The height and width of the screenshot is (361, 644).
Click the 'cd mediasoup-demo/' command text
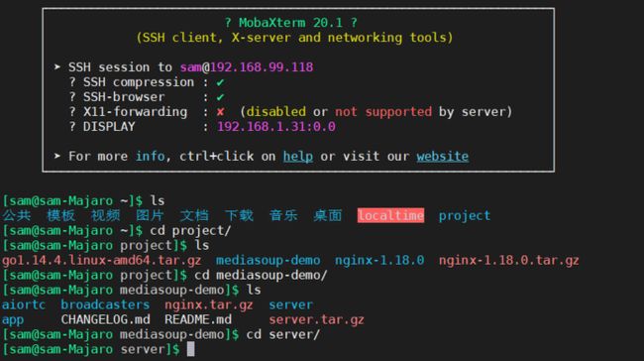261,275
